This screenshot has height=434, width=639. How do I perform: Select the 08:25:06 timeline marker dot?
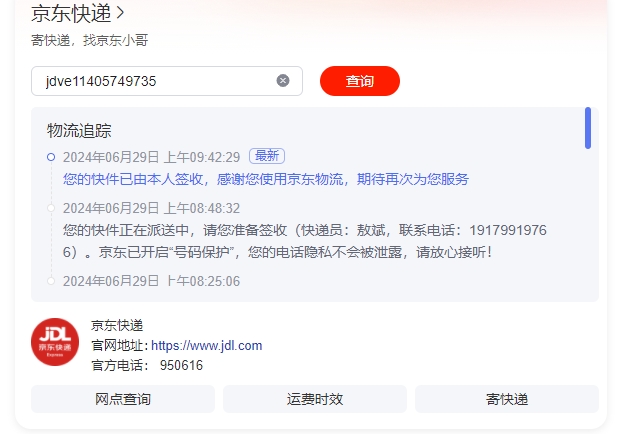click(x=51, y=281)
